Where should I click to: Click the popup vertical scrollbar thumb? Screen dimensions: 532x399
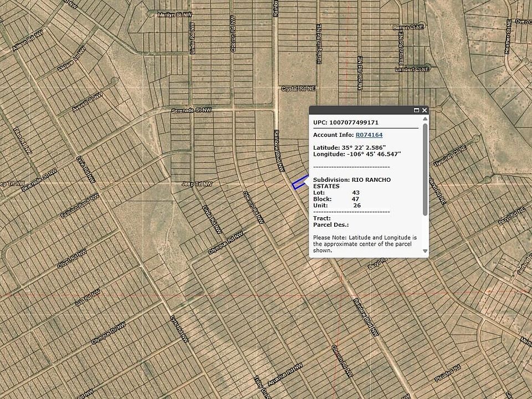tap(425, 170)
